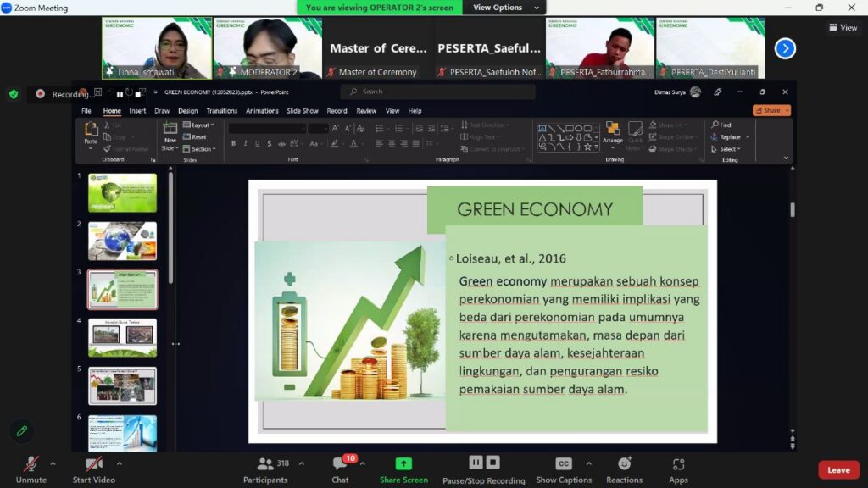Toggle Show Captions
868x488 pixels.
(564, 469)
